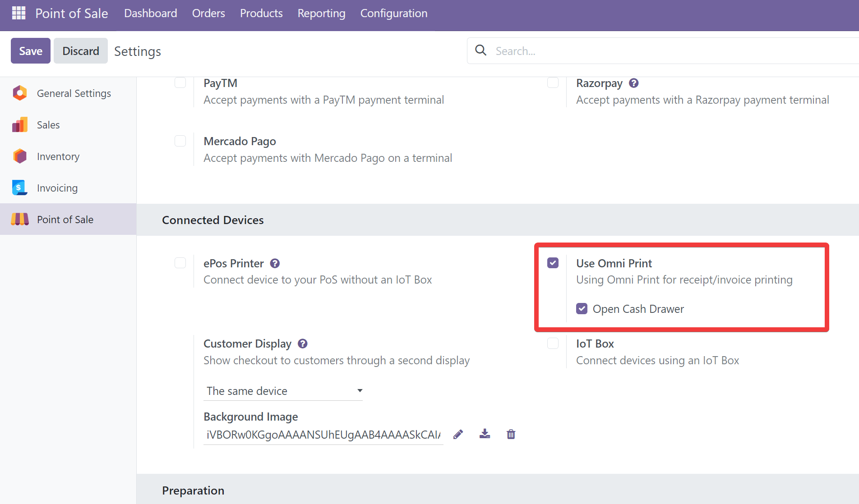
Task: Open the apps grid menu icon
Action: (18, 13)
